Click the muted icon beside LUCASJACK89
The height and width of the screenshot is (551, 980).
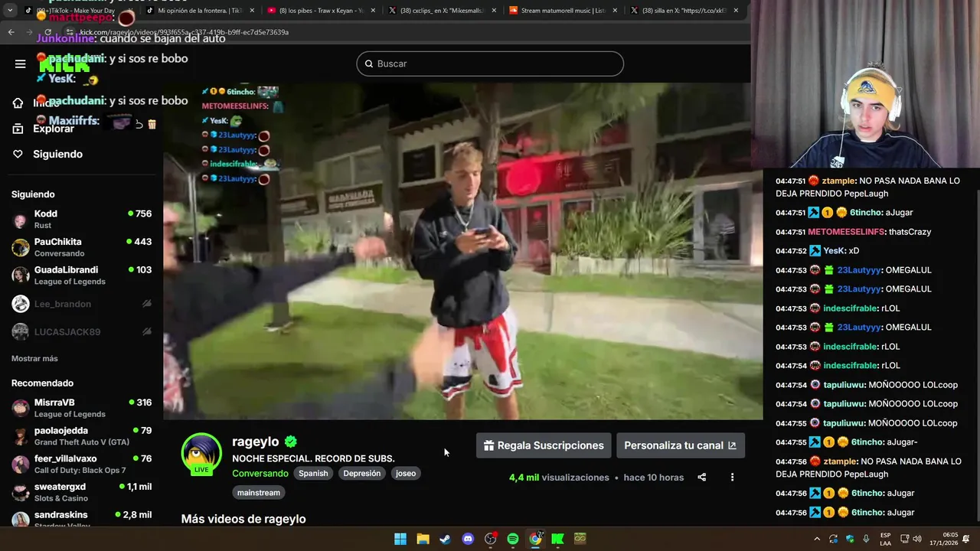(x=147, y=331)
